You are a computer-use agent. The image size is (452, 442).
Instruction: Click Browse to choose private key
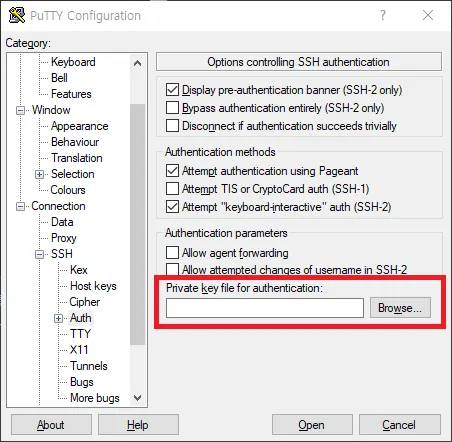tap(400, 308)
